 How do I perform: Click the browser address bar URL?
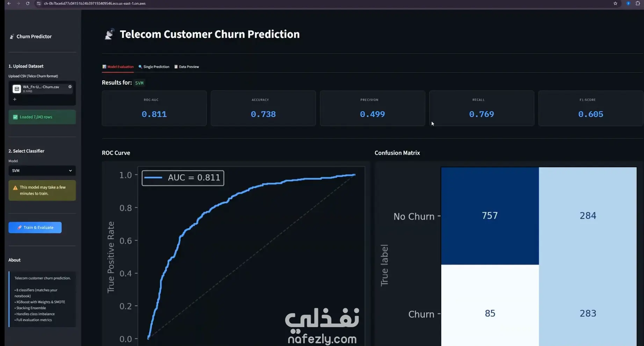tap(95, 3)
